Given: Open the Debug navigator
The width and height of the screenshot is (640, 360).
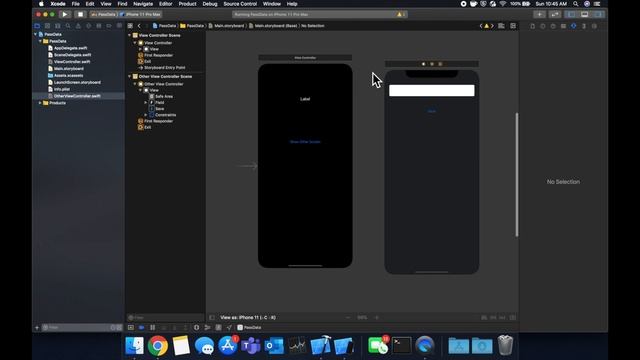Looking at the screenshot, I should coord(99,26).
